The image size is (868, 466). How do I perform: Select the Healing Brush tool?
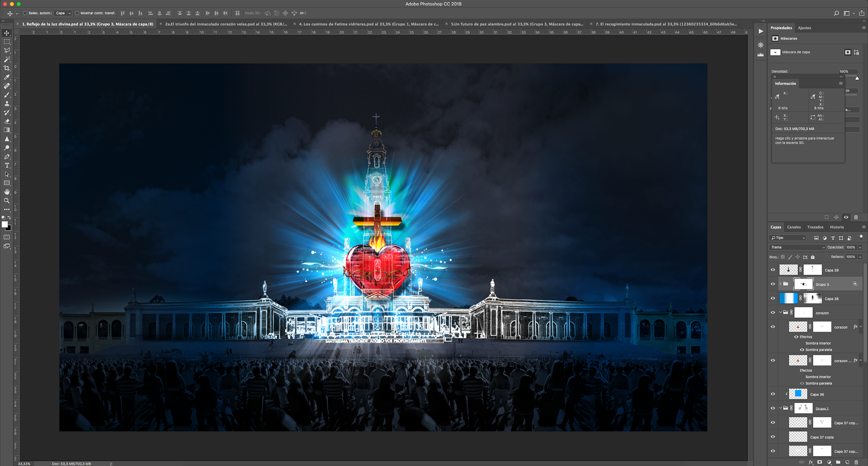[7, 86]
